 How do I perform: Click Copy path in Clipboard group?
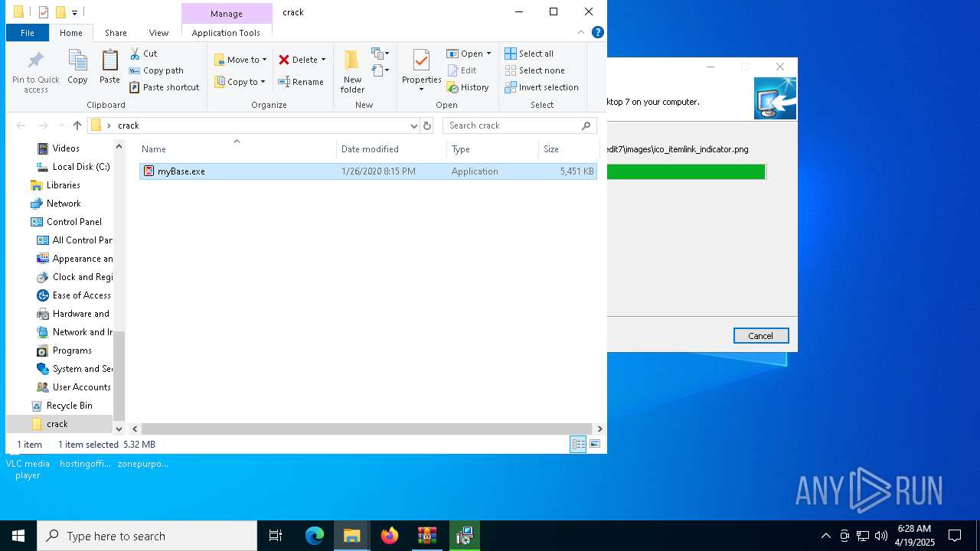coord(156,70)
